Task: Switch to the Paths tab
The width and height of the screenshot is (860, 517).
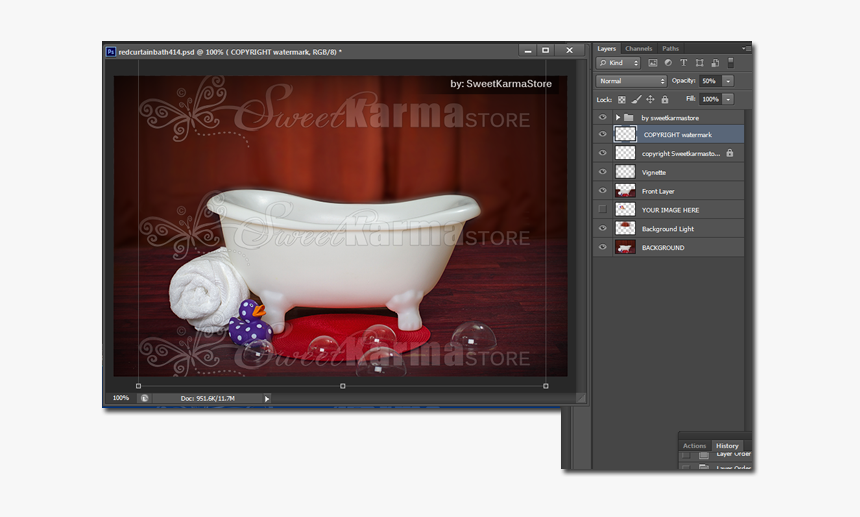Action: (x=670, y=48)
